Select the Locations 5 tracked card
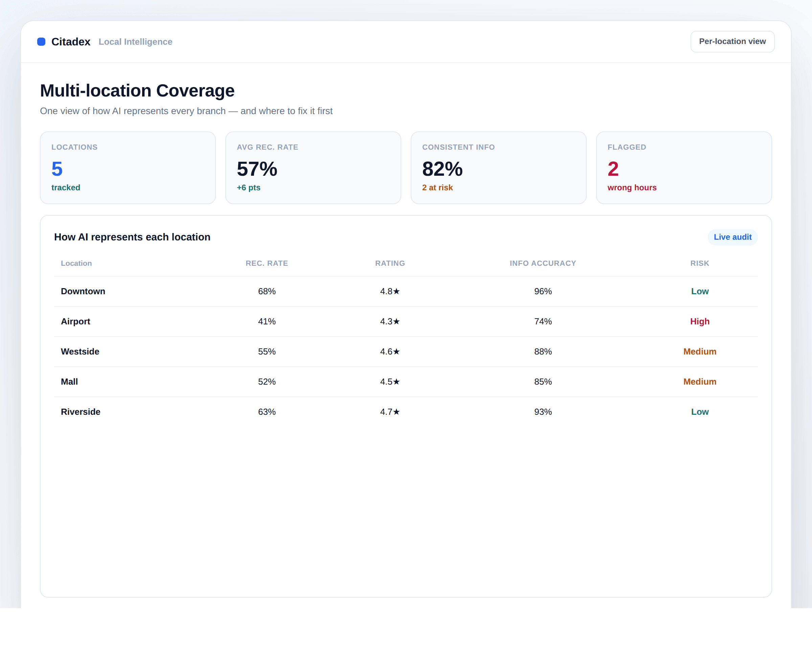Image resolution: width=812 pixels, height=667 pixels. 128,168
